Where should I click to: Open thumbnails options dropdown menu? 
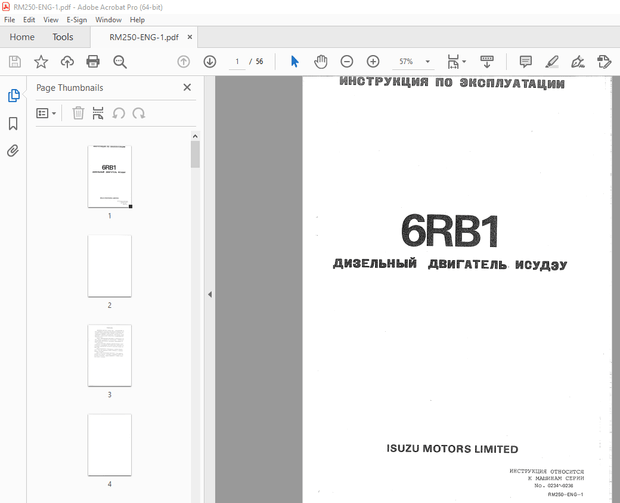46,113
